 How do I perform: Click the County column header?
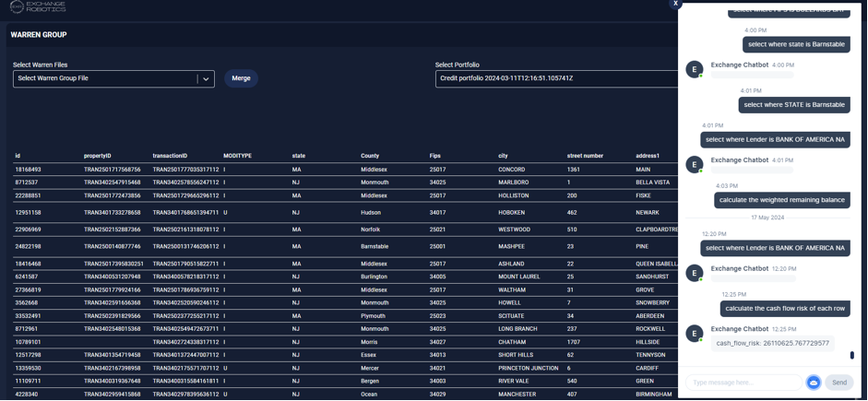[x=370, y=156]
